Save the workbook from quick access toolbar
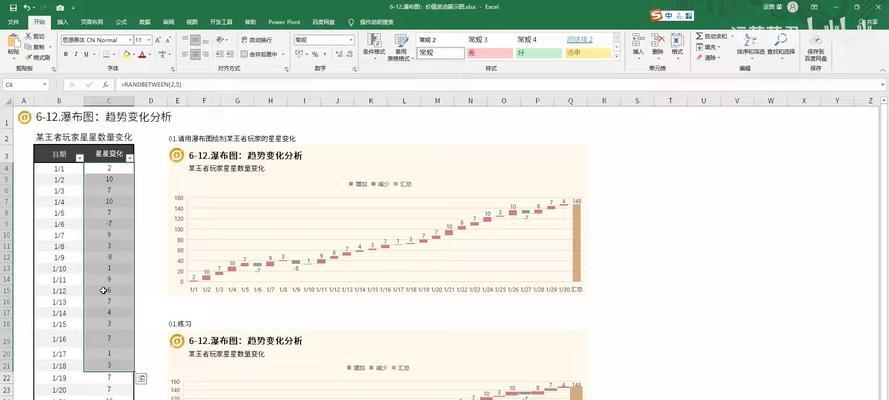This screenshot has width=889, height=400. (x=12, y=8)
